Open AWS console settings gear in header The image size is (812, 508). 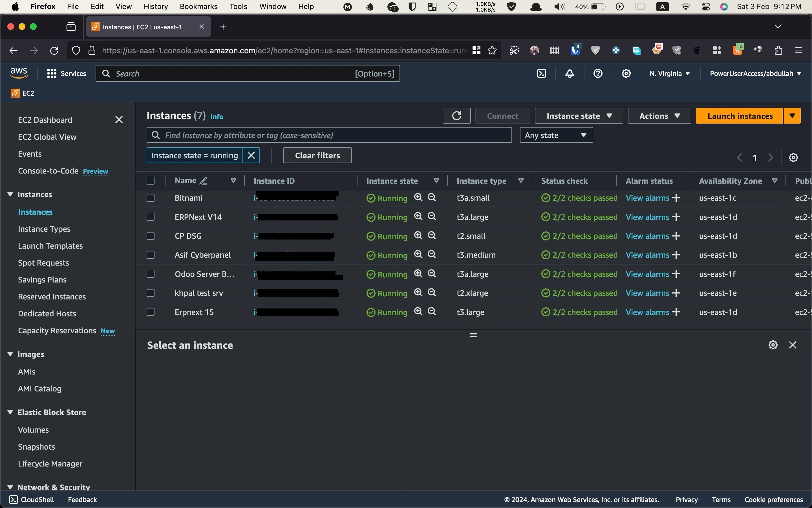[626, 74]
